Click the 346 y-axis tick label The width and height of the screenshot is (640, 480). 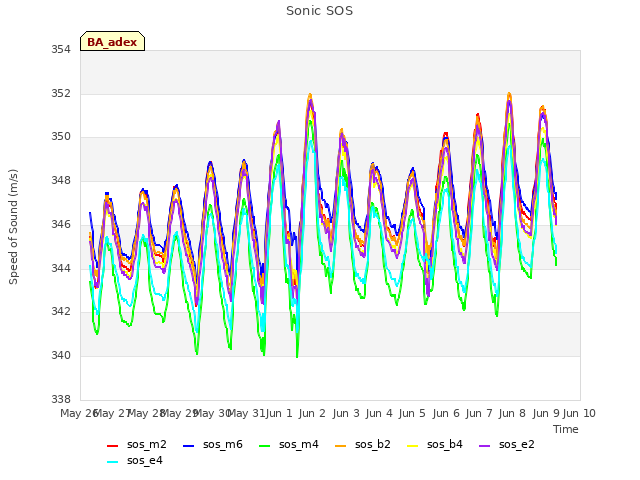[61, 224]
